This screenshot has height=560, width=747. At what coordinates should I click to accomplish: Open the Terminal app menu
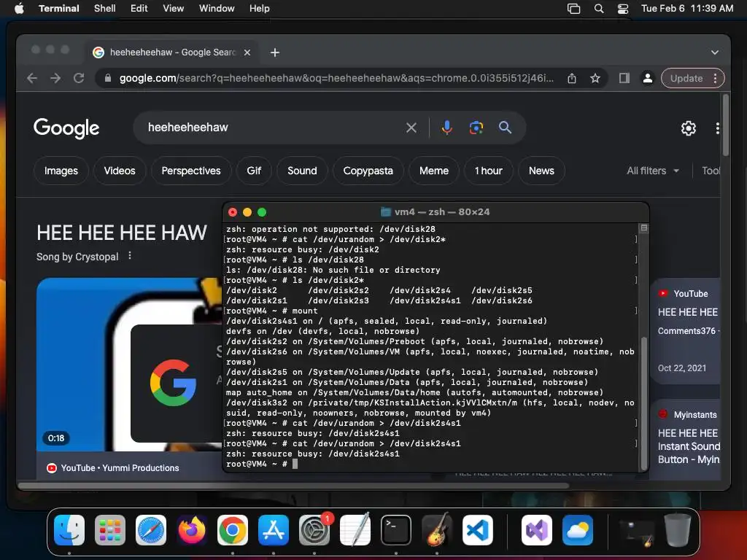(59, 8)
